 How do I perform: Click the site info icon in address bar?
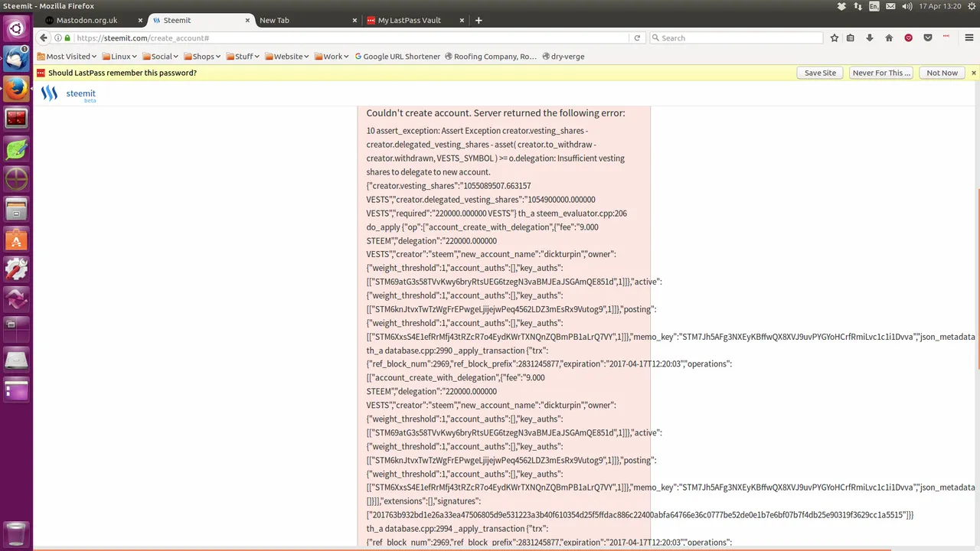[59, 37]
